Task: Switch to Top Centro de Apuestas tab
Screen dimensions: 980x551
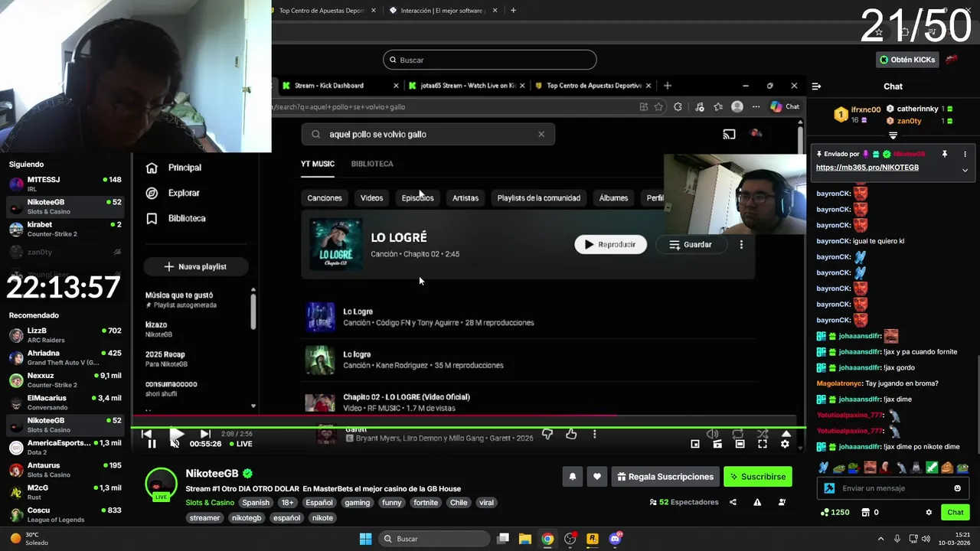Action: [321, 11]
